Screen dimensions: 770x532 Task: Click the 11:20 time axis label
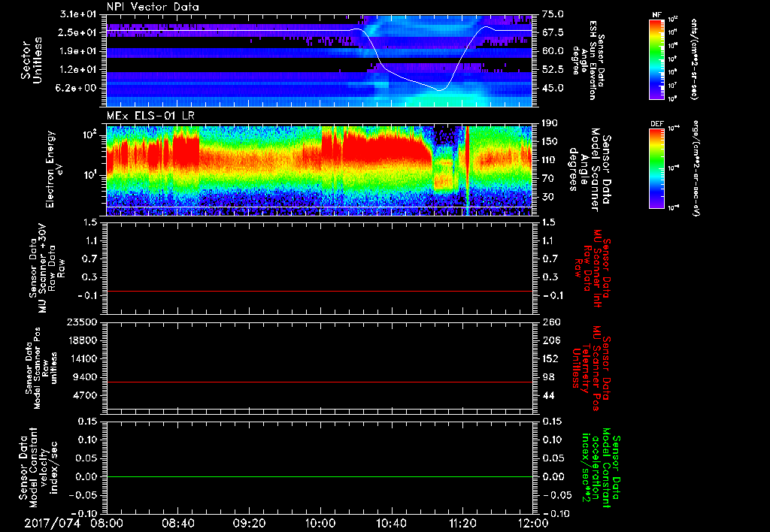(462, 524)
